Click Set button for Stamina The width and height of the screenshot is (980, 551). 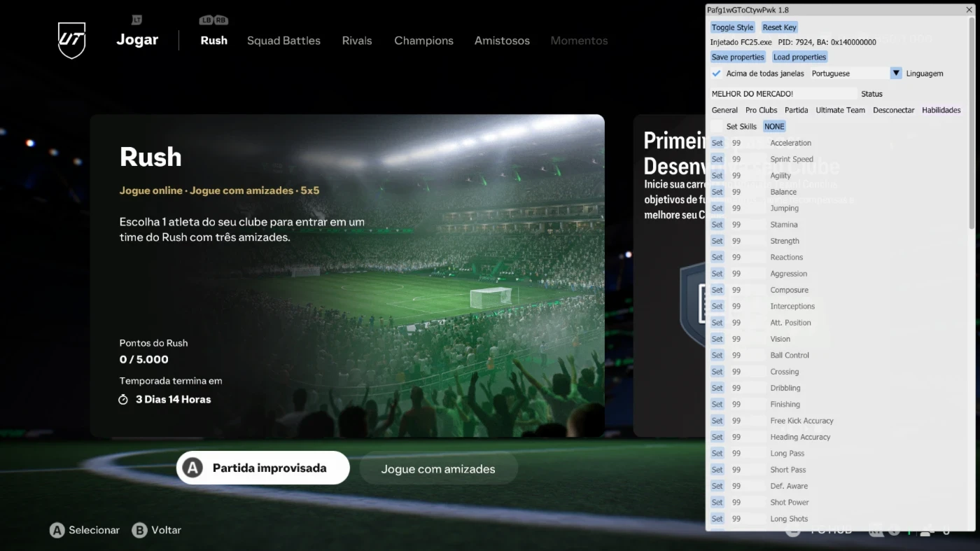click(x=717, y=225)
